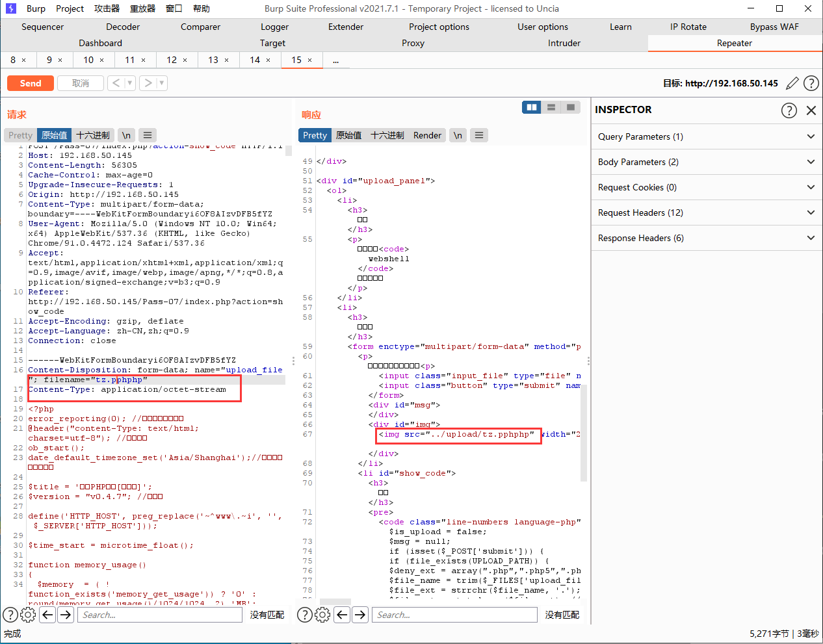This screenshot has height=644, width=823.
Task: Open the 重放器 menu
Action: 142,8
